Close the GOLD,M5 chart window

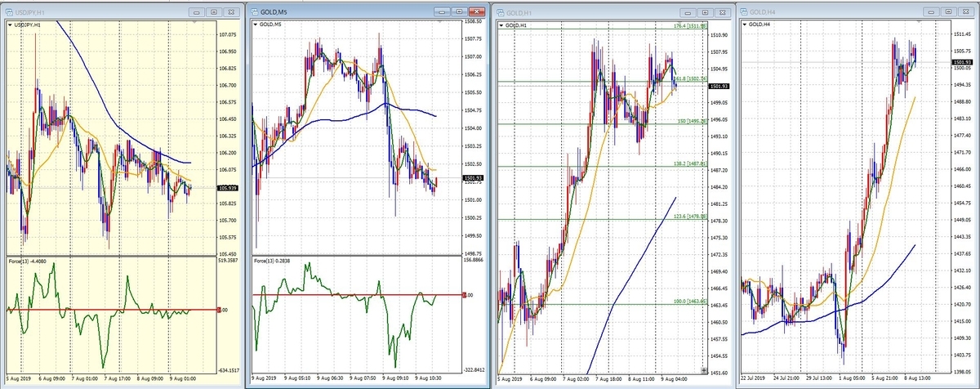[x=478, y=12]
